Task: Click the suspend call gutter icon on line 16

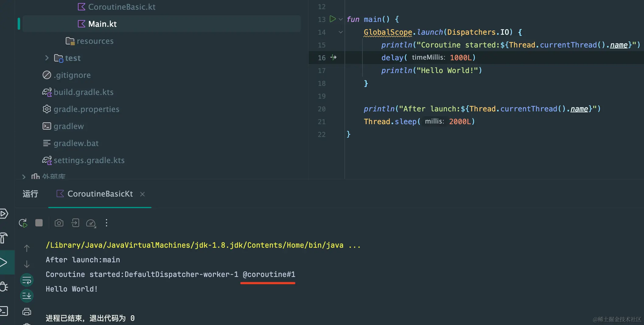Action: coord(334,57)
